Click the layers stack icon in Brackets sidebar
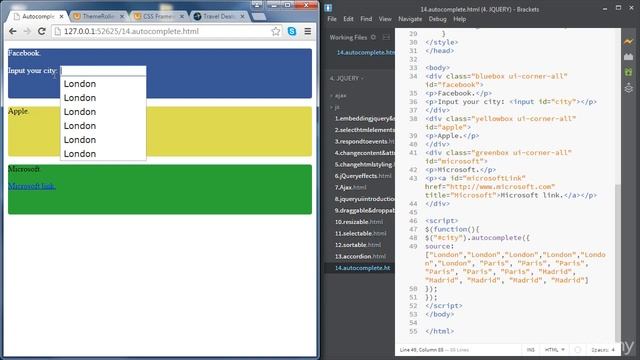The image size is (640, 360). tap(629, 88)
